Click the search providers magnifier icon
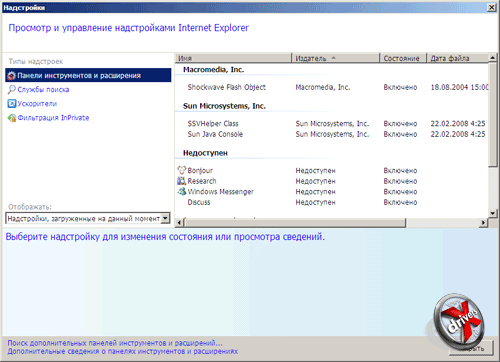The height and width of the screenshot is (362, 500). coord(12,89)
